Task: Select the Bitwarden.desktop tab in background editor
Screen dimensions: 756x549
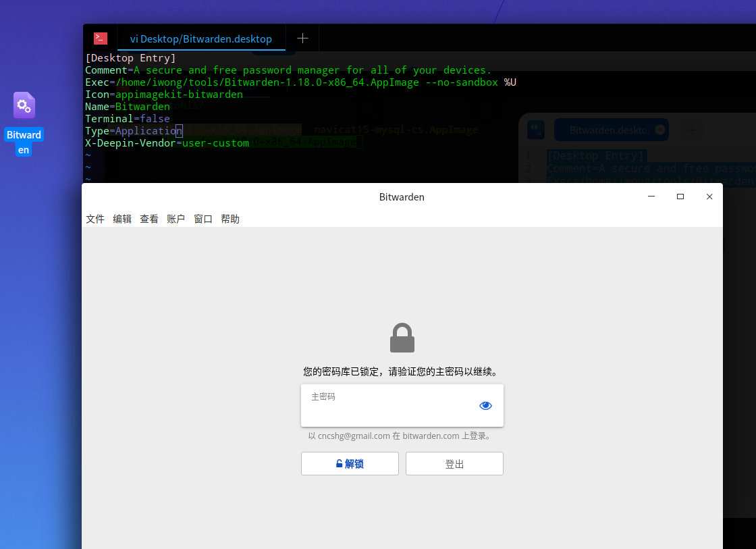Action: [x=611, y=130]
